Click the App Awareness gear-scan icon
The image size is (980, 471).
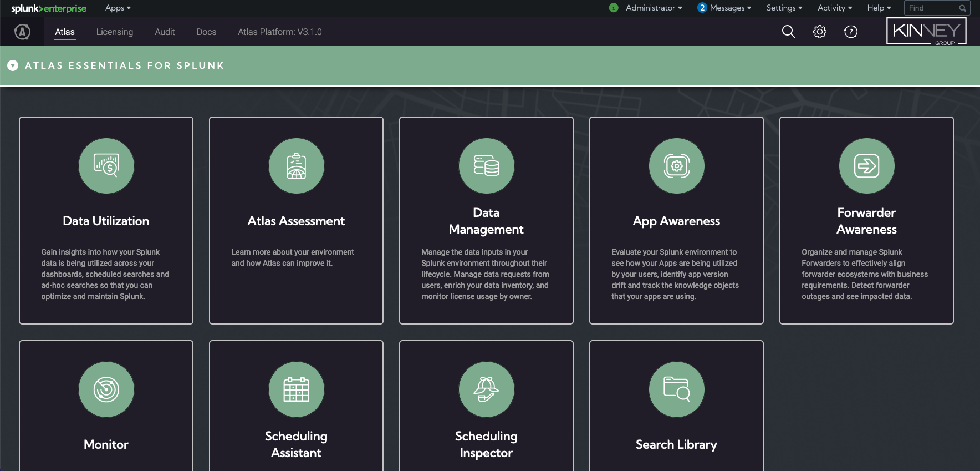pos(677,166)
